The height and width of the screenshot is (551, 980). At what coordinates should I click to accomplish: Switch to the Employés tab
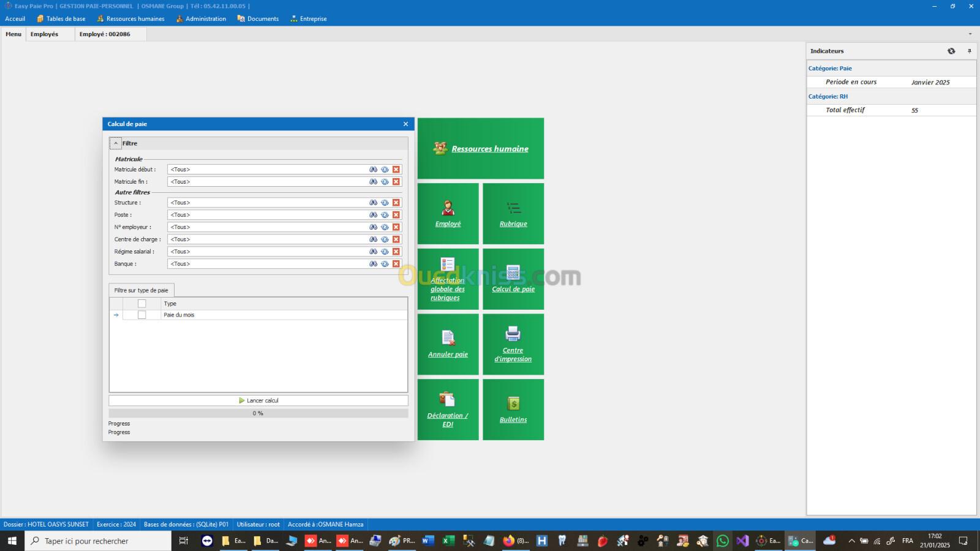point(44,34)
